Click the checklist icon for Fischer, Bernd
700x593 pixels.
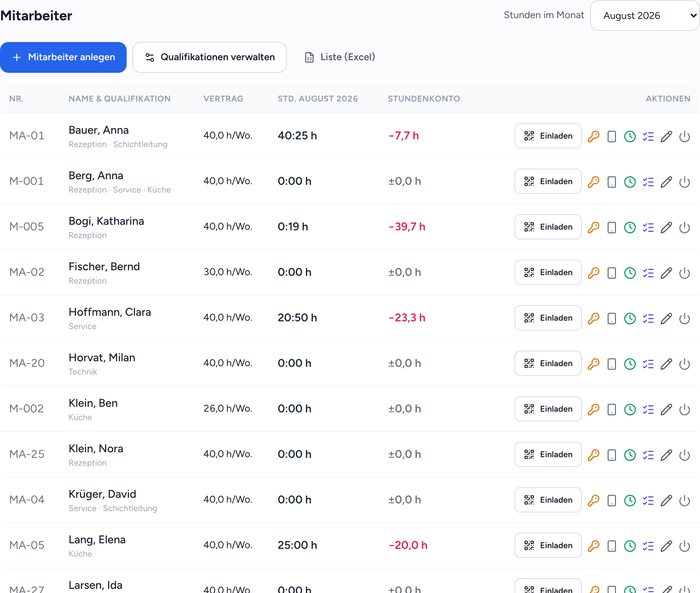coord(648,273)
